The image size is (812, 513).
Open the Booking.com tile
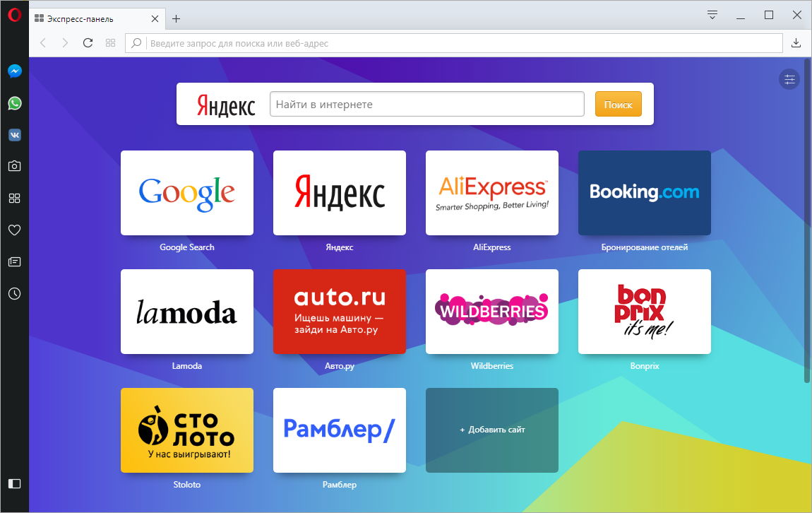[x=644, y=193]
